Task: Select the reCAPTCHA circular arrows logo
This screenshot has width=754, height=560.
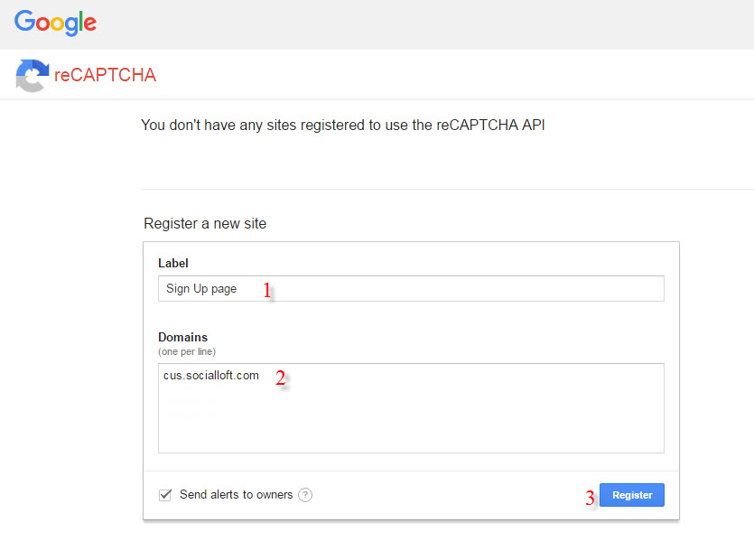Action: pos(32,76)
